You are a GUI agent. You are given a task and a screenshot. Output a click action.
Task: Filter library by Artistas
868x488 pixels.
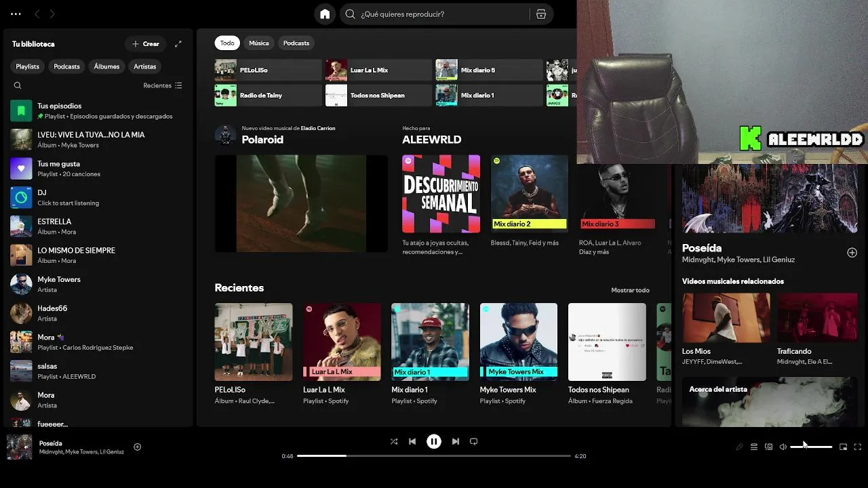[145, 66]
